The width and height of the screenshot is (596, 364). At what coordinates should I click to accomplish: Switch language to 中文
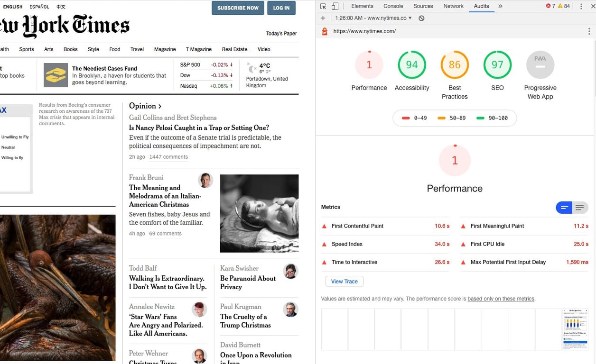tap(61, 7)
